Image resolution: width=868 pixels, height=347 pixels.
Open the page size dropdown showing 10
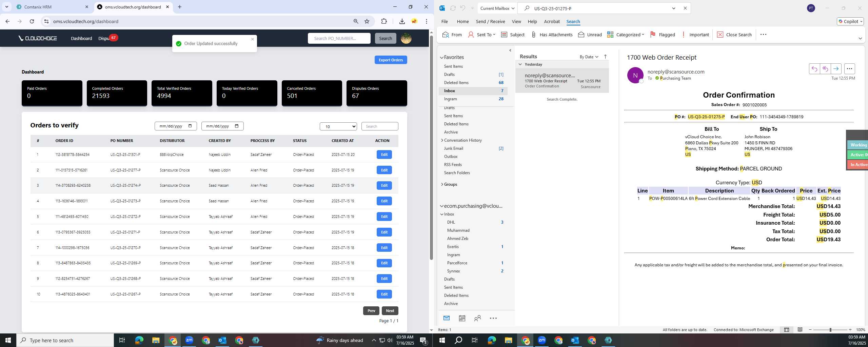pyautogui.click(x=338, y=126)
